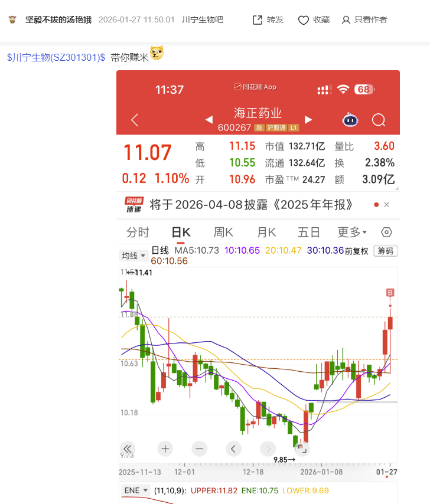The width and height of the screenshot is (430, 504).
Task: Click the 转发 share icon
Action: pos(258,20)
